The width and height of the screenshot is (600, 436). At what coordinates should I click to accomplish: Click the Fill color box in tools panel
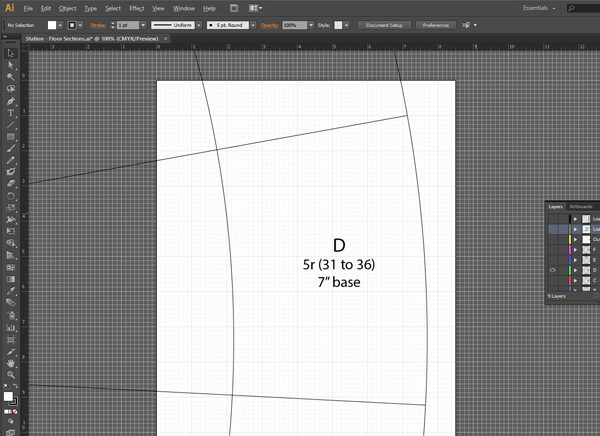click(8, 396)
